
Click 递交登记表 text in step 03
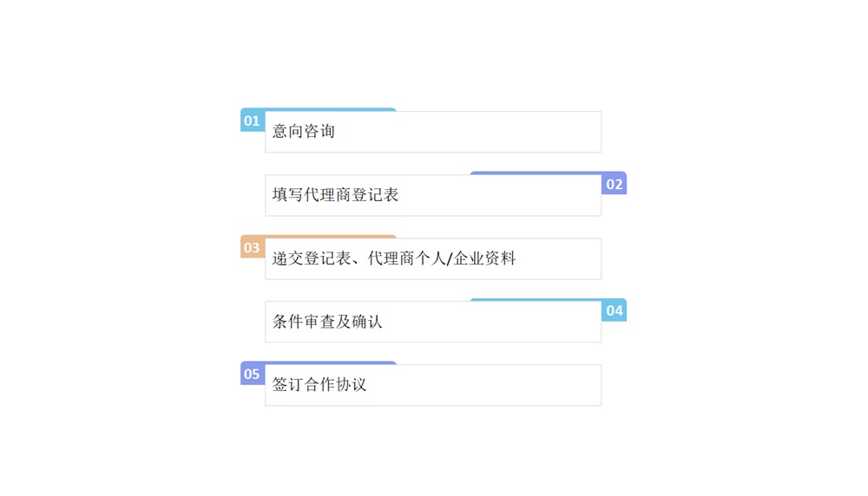pyautogui.click(x=311, y=258)
